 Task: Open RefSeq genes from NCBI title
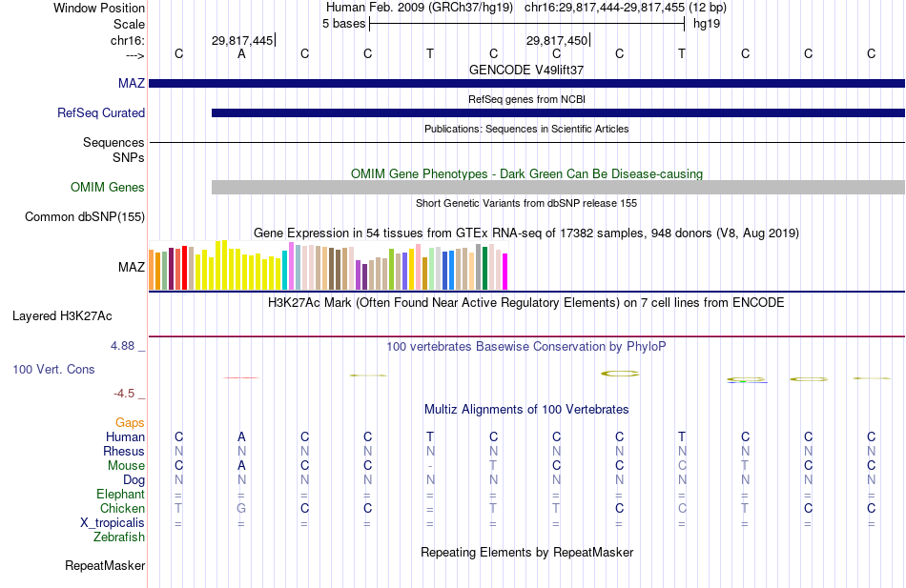pos(526,99)
